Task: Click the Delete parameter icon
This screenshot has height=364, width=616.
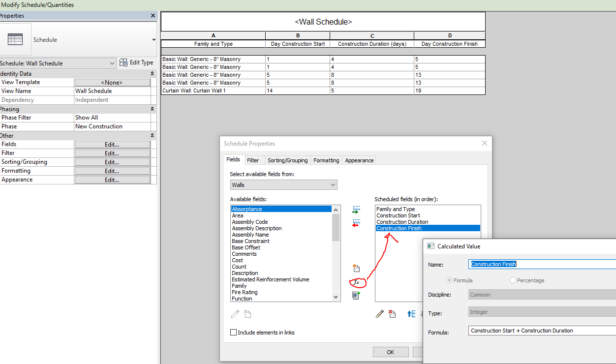Action: click(x=392, y=314)
